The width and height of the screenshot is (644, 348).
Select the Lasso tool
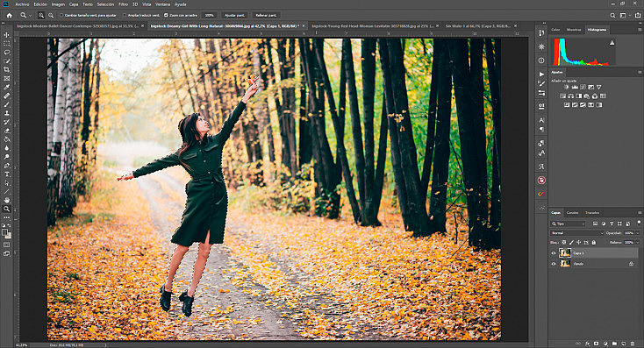pos(6,53)
